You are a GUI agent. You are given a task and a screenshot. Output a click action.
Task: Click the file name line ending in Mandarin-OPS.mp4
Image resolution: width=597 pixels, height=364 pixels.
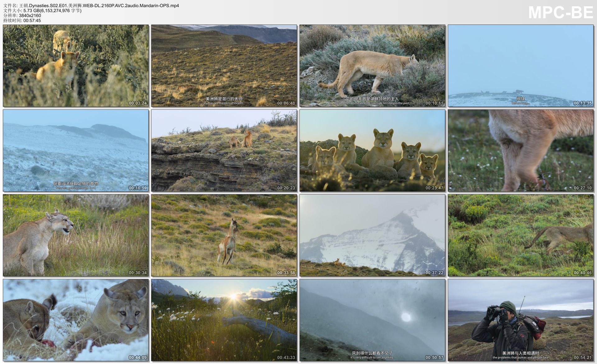(x=91, y=6)
